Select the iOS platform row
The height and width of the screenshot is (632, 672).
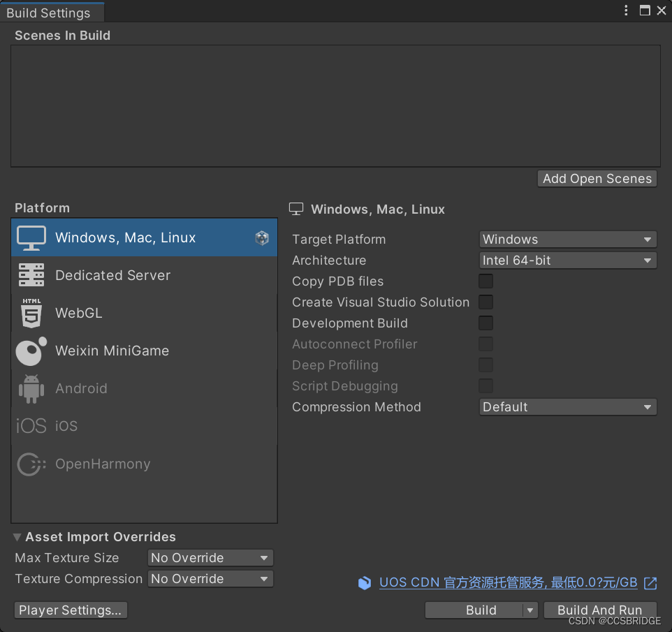[x=145, y=426]
